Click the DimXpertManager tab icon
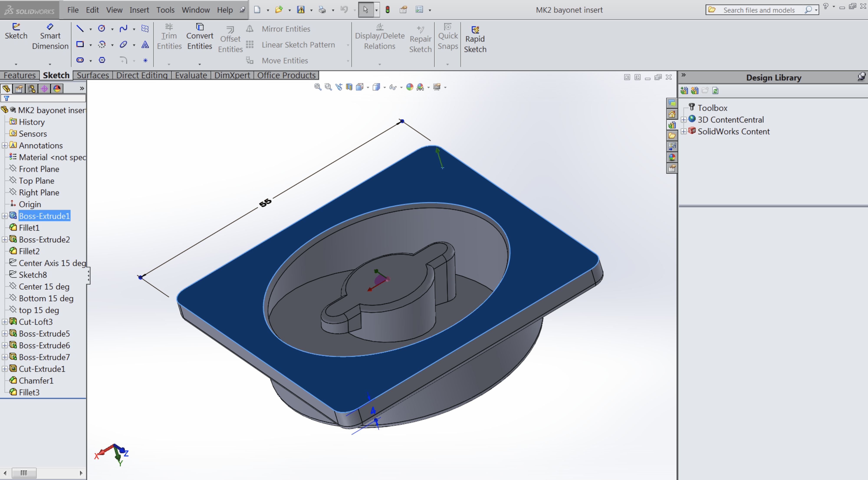The height and width of the screenshot is (480, 868). point(44,88)
